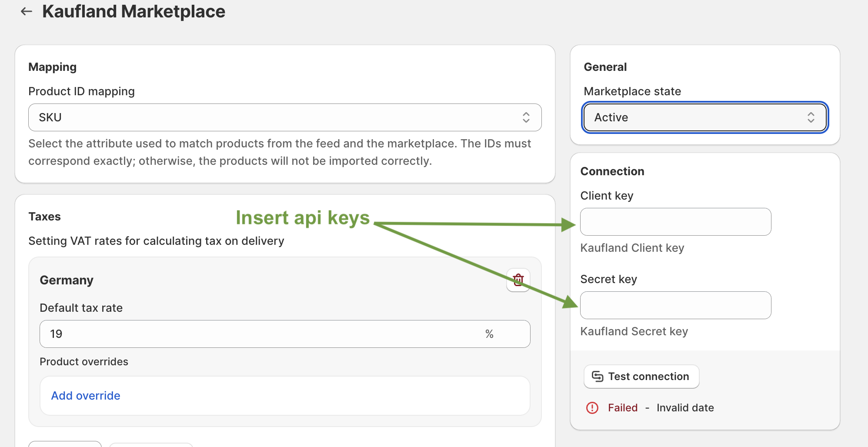Open the Product ID mapping SKU dropdown
The image size is (868, 447).
click(x=285, y=117)
